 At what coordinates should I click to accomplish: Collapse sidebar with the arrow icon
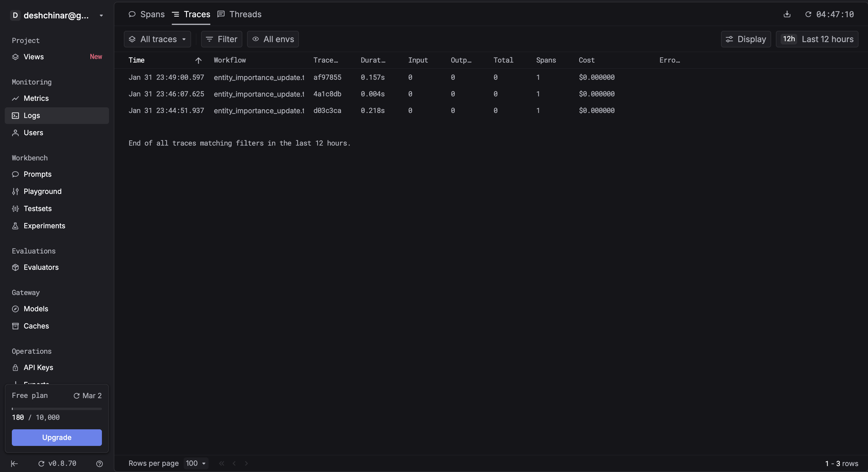coord(14,464)
